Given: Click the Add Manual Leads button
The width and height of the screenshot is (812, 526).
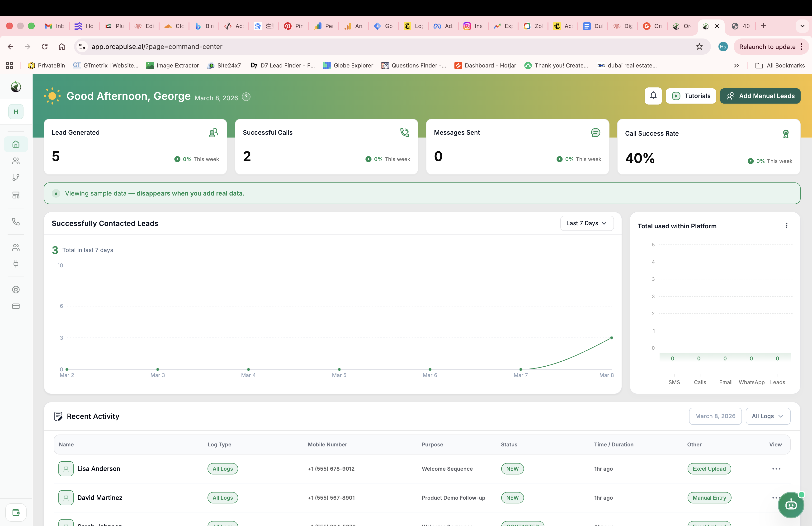Looking at the screenshot, I should [x=760, y=96].
